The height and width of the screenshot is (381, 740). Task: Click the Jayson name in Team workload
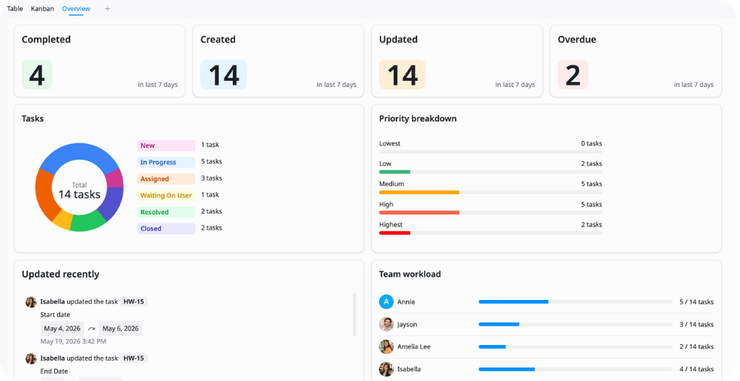point(407,324)
